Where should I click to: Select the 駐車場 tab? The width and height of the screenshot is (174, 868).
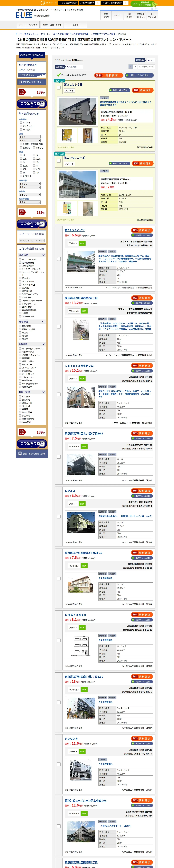tap(75, 25)
